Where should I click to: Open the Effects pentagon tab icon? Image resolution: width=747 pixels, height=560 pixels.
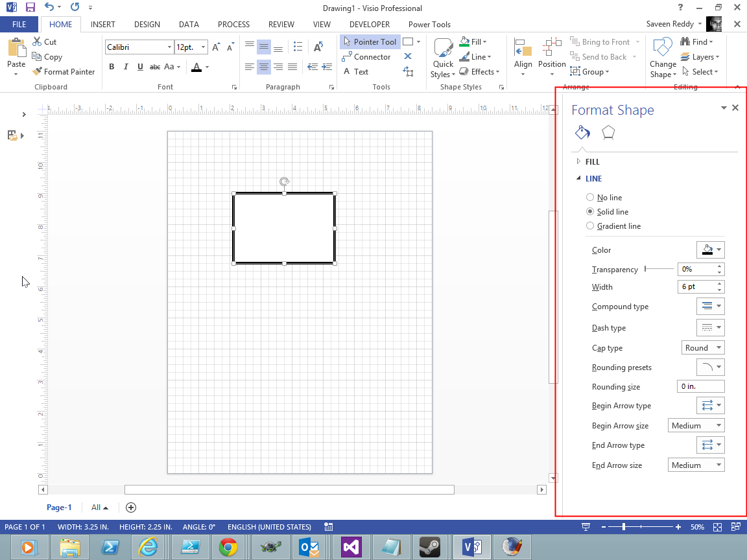(x=608, y=133)
